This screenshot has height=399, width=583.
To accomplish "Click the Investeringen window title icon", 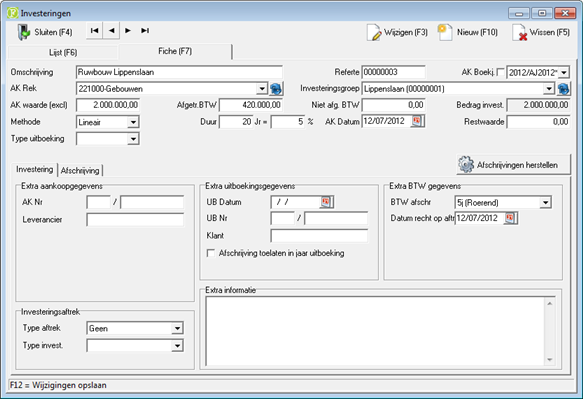I will tap(13, 13).
